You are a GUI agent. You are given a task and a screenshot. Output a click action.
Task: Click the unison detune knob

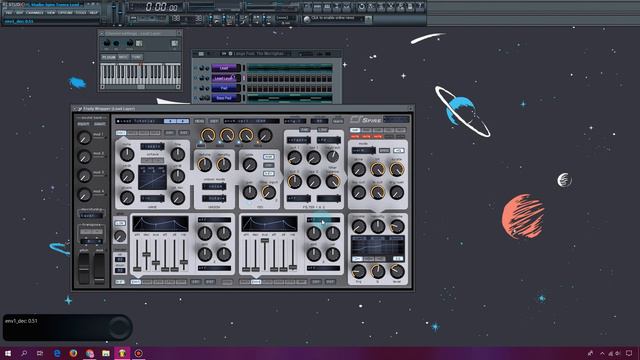click(204, 164)
